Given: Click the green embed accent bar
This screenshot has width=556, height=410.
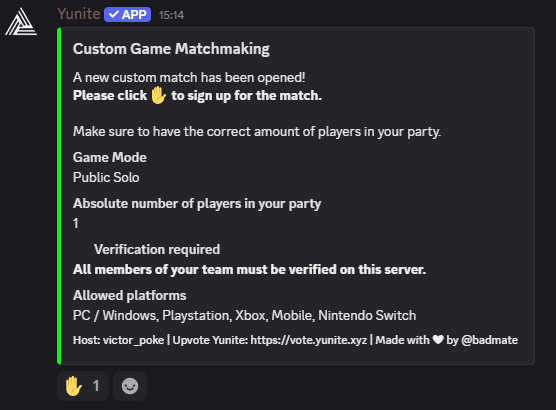Looking at the screenshot, I should [x=59, y=196].
